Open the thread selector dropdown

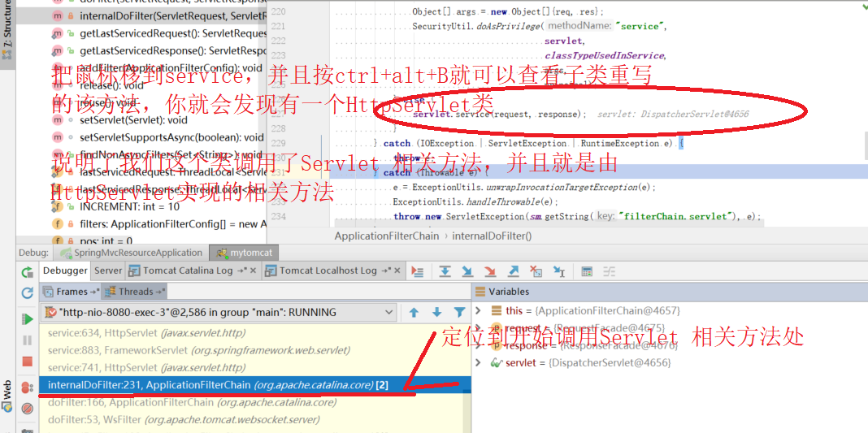coord(219,313)
